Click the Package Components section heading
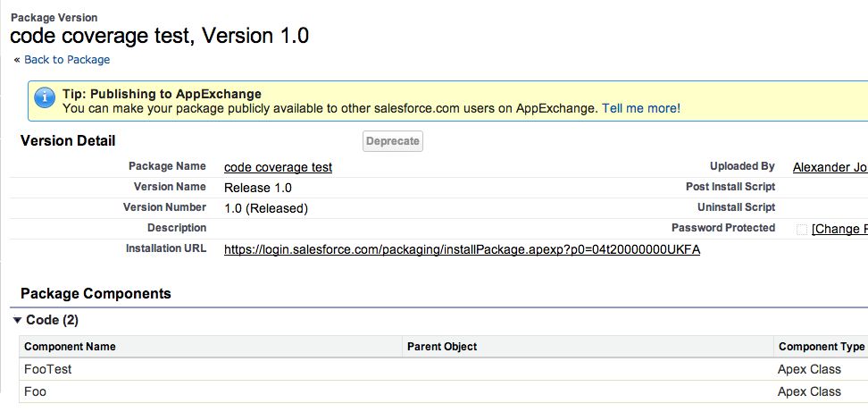The image size is (868, 412). pyautogui.click(x=96, y=293)
